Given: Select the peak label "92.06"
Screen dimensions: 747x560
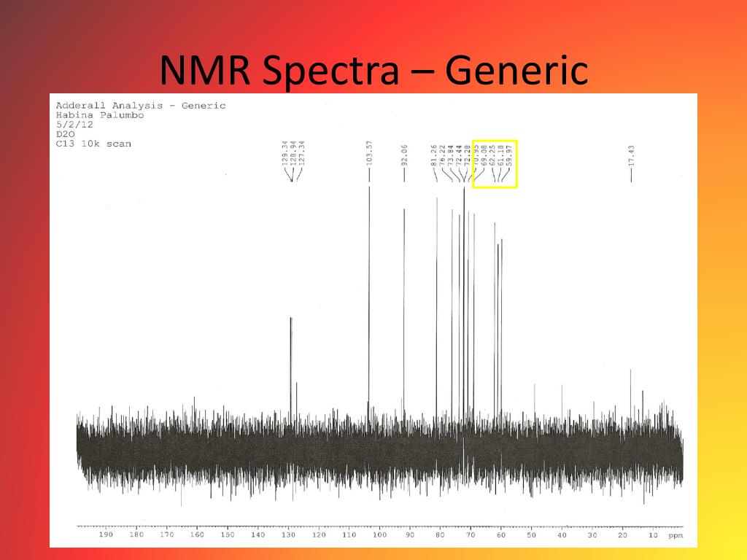Looking at the screenshot, I should point(404,155).
